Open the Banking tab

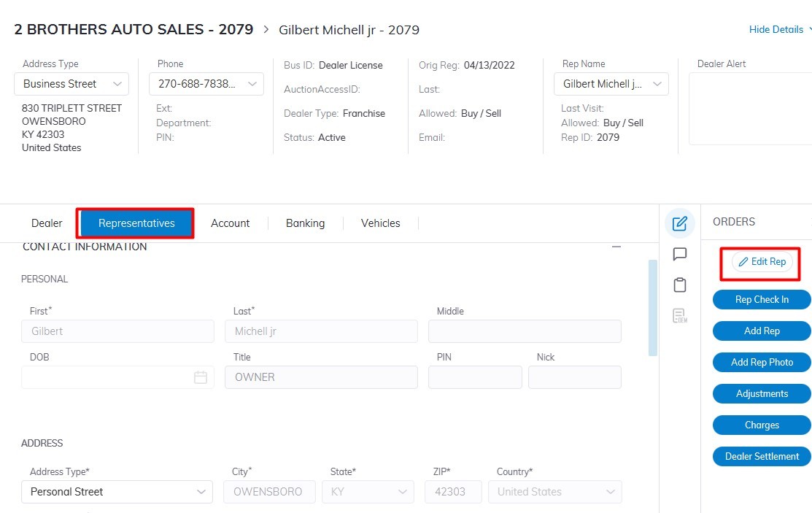pos(305,223)
